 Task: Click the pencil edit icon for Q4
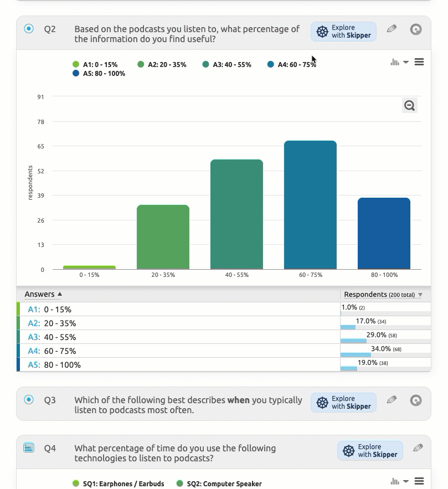click(x=418, y=448)
